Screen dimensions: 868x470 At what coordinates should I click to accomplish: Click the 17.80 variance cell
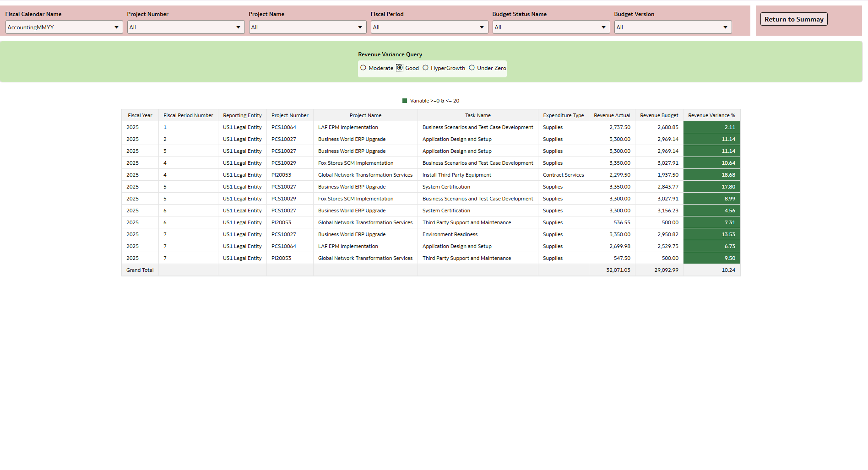(x=712, y=187)
